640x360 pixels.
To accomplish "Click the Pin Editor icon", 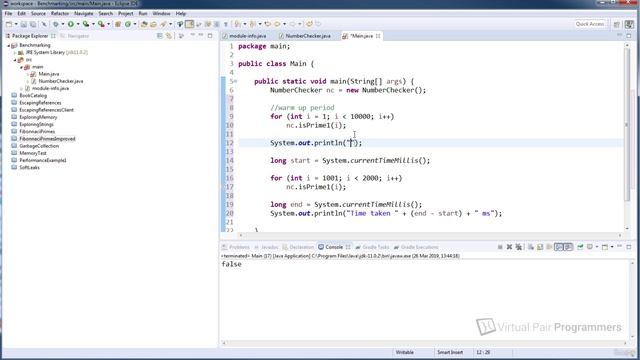I will 309,24.
